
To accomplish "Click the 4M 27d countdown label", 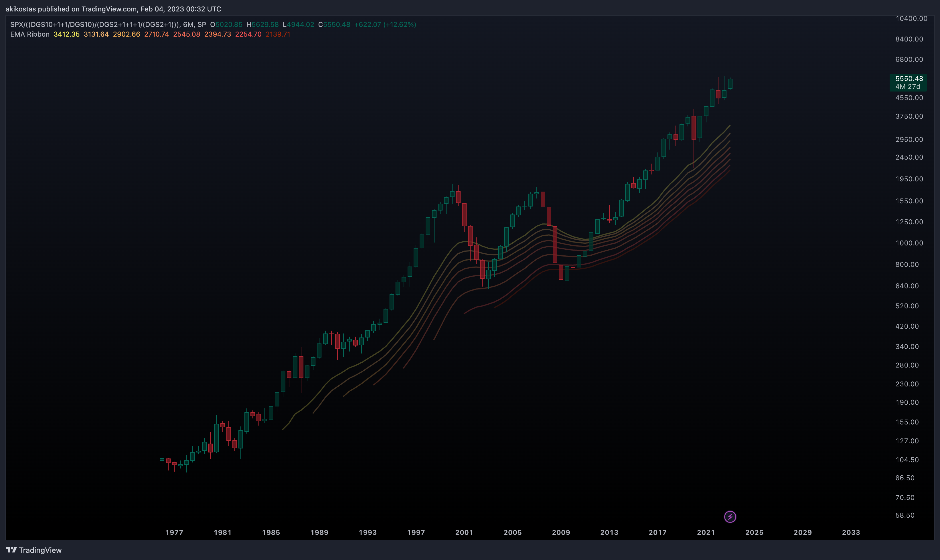I will point(908,87).
